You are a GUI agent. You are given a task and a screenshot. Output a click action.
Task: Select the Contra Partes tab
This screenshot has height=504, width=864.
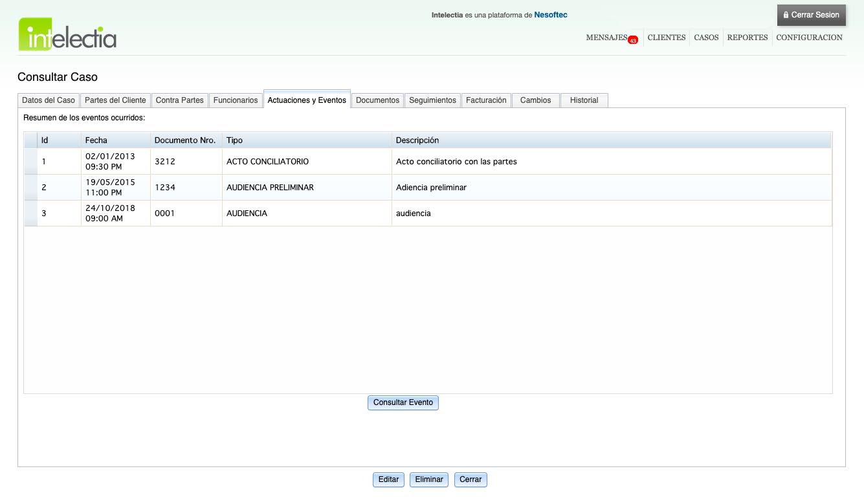179,100
